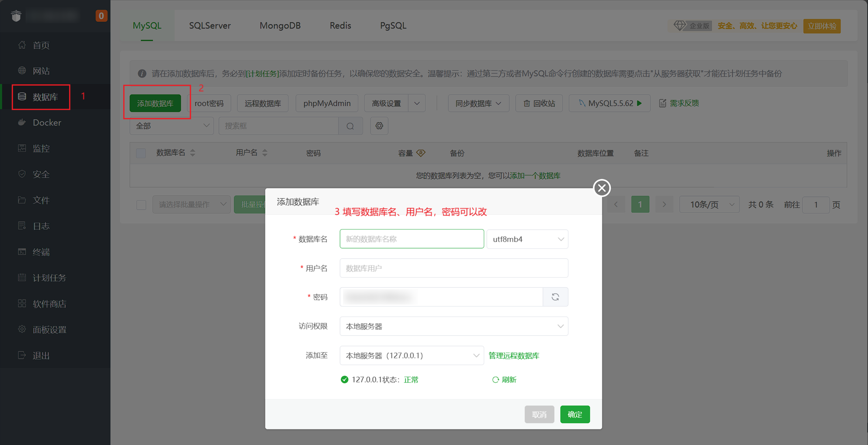The height and width of the screenshot is (445, 868).
Task: Switch to the MongoDB tab
Action: click(280, 26)
